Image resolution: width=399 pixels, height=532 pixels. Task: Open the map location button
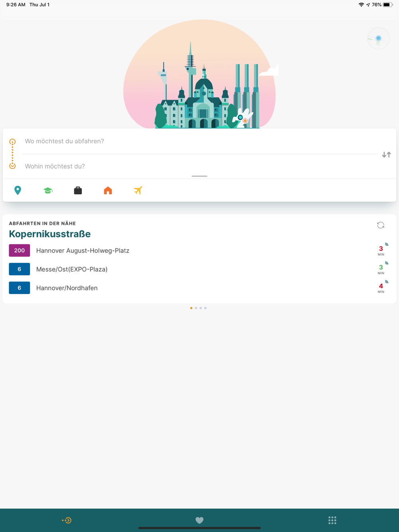[378, 38]
